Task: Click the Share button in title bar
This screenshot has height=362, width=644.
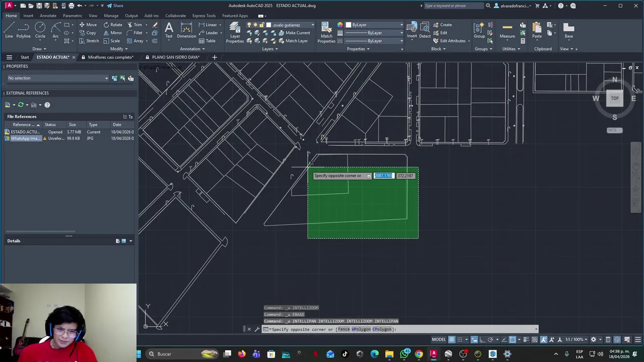Action: [115, 6]
